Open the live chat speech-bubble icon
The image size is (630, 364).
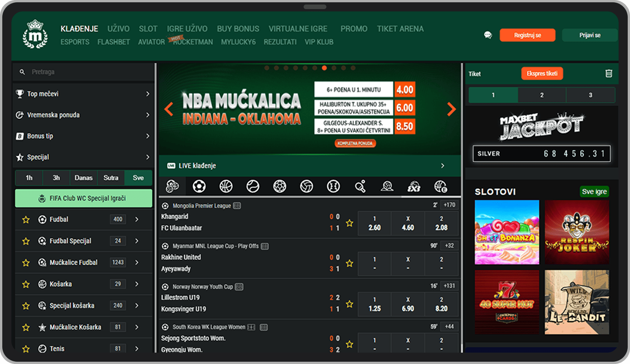click(x=488, y=35)
